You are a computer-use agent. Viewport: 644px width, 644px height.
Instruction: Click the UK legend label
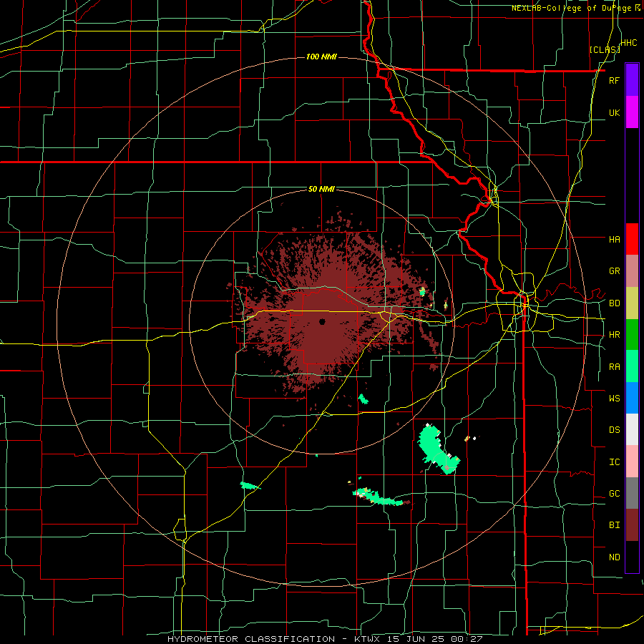pos(614,112)
